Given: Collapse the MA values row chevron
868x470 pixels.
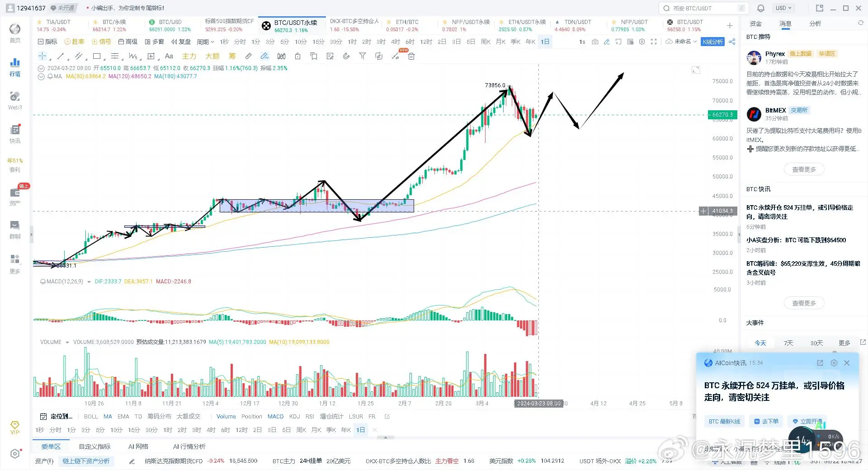Looking at the screenshot, I should coord(41,76).
